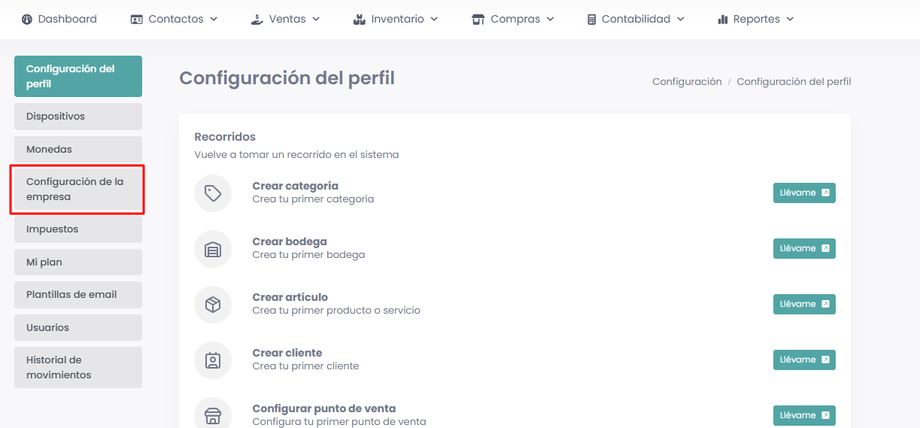Viewport: 920px width, 428px height.
Task: Click the Contabilidad calculator icon
Action: coord(591,19)
